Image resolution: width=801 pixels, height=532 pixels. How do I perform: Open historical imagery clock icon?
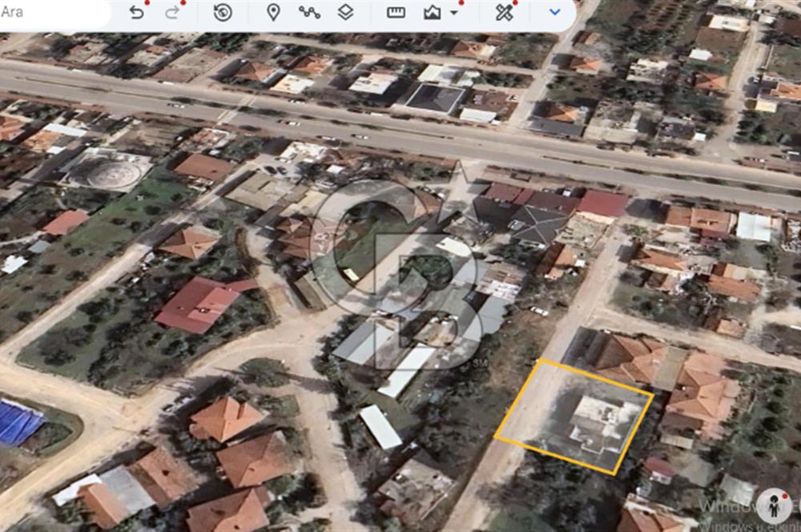tap(223, 12)
